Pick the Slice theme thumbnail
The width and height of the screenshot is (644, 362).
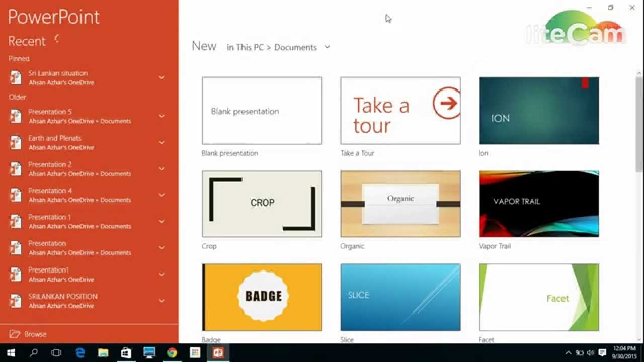pos(400,297)
